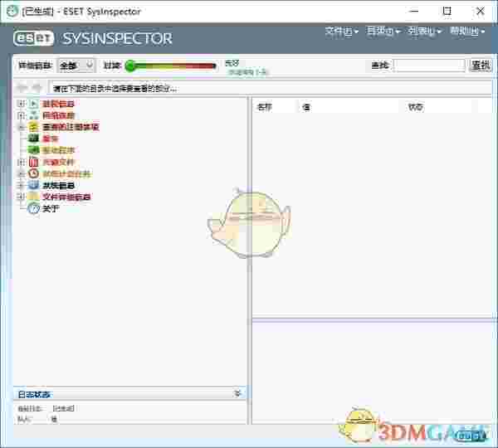Open the detail level (详细信息) dropdown
Viewport: 498px width, 448px height.
pyautogui.click(x=76, y=66)
